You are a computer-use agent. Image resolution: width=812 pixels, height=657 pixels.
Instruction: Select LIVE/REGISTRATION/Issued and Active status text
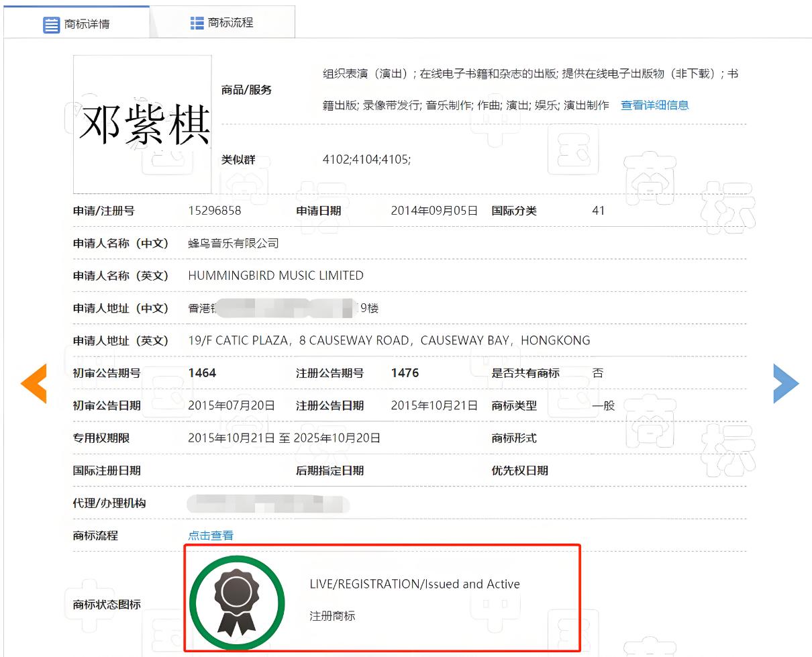pos(415,584)
